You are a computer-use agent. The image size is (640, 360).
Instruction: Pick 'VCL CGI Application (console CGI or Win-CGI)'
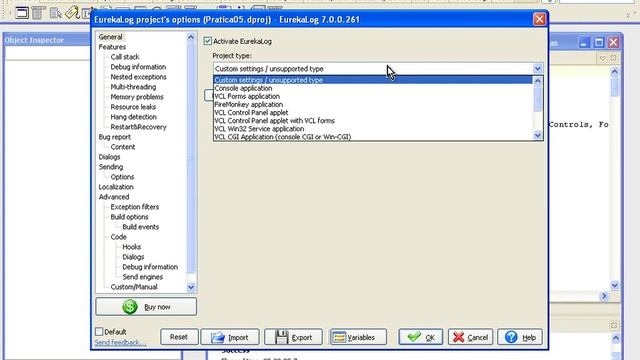coord(373,137)
